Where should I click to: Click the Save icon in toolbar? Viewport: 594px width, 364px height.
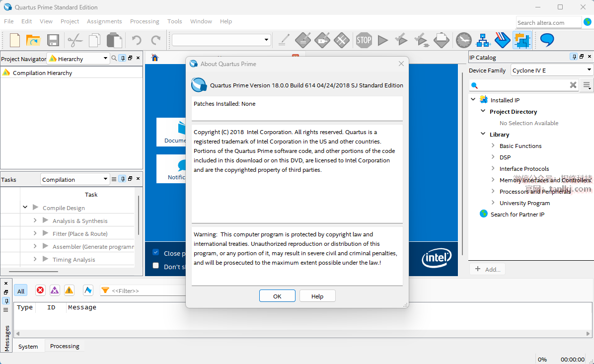pos(53,40)
